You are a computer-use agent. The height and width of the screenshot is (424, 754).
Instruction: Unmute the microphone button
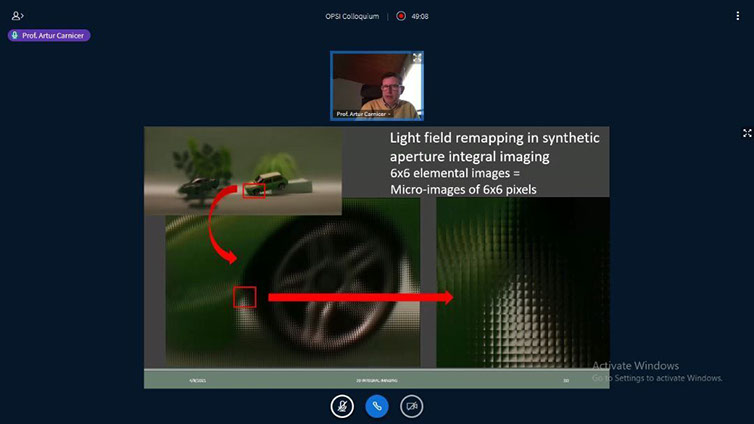342,406
